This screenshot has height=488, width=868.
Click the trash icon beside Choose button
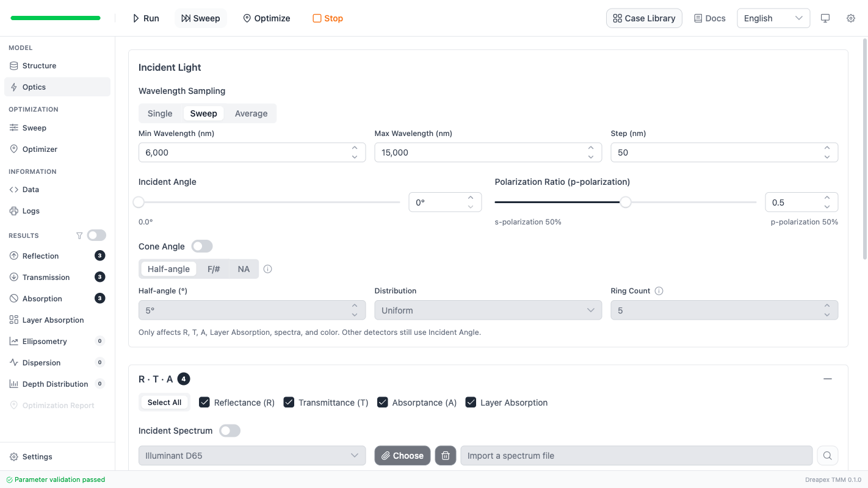pyautogui.click(x=446, y=456)
